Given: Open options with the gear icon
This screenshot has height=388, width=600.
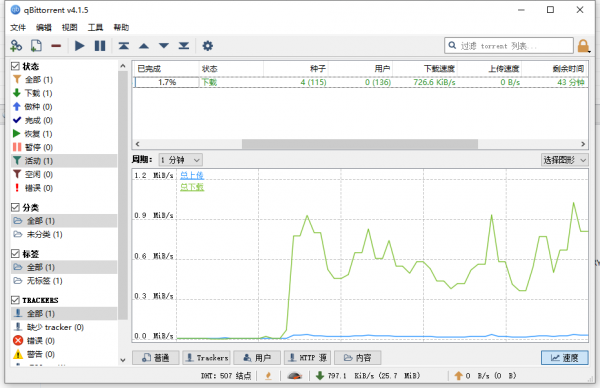Looking at the screenshot, I should pyautogui.click(x=207, y=46).
